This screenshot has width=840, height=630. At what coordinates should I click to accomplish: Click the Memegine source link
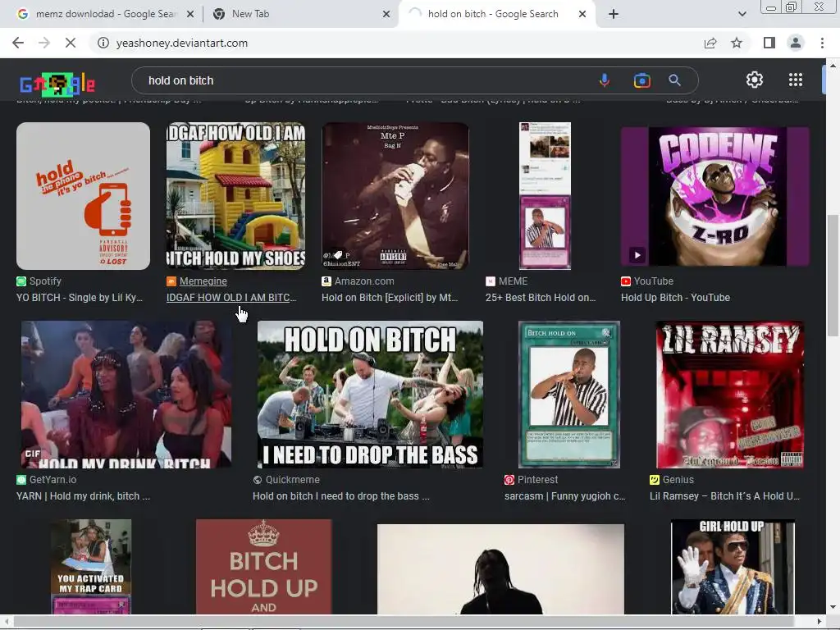click(x=197, y=281)
